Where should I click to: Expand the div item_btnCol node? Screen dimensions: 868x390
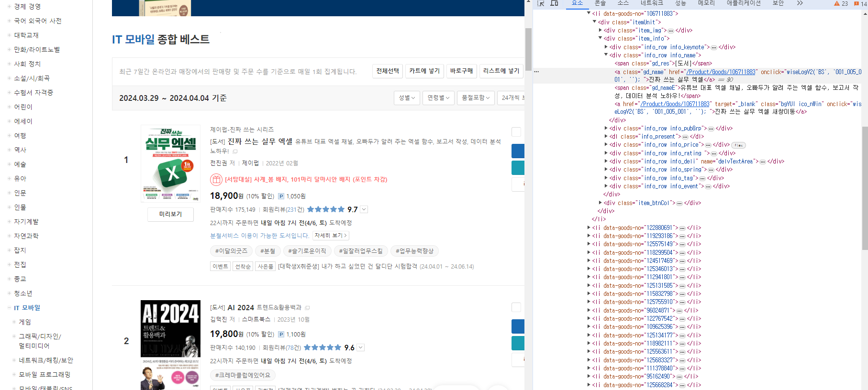601,203
